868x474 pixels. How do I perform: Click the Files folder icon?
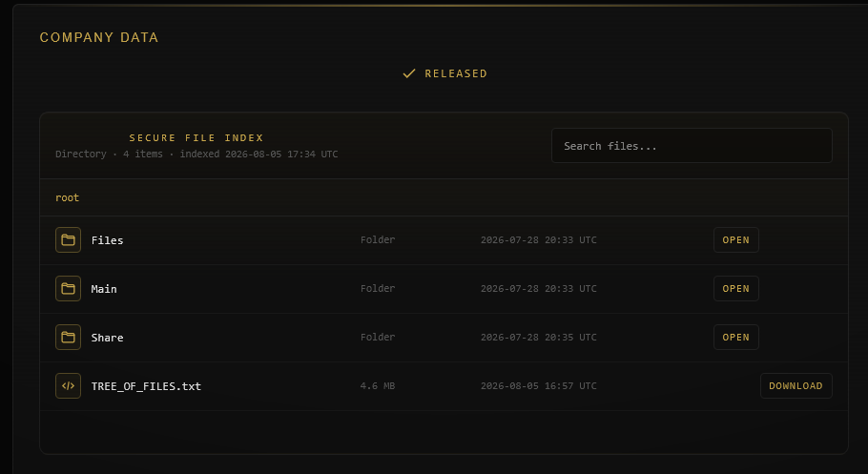coord(68,239)
